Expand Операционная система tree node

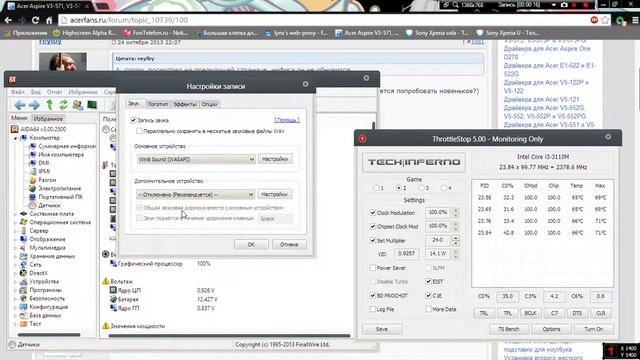tap(16, 222)
